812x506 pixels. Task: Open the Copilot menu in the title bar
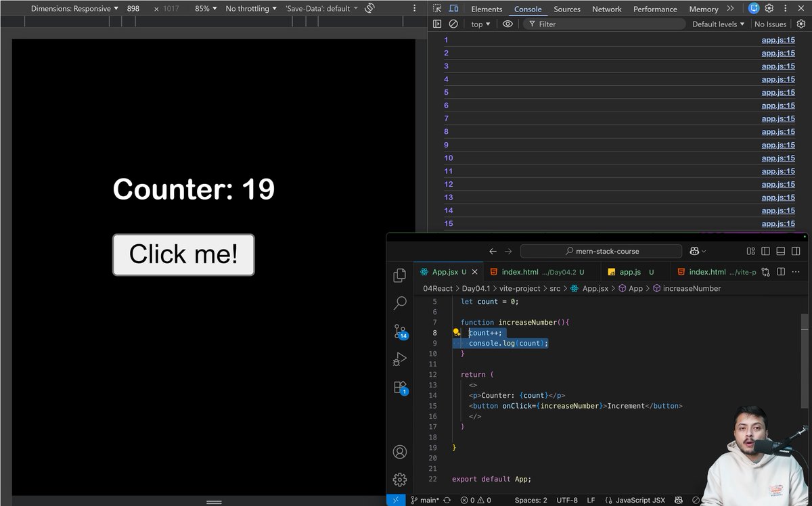(x=697, y=251)
